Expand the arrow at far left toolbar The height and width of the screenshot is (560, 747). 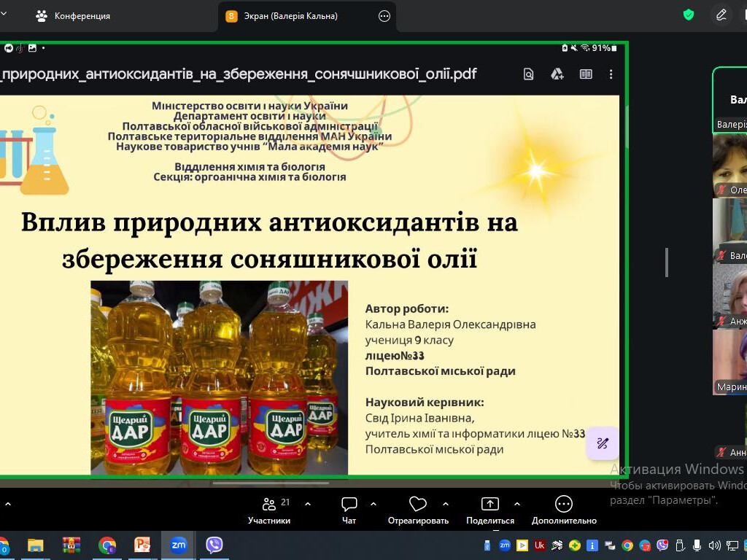7,504
